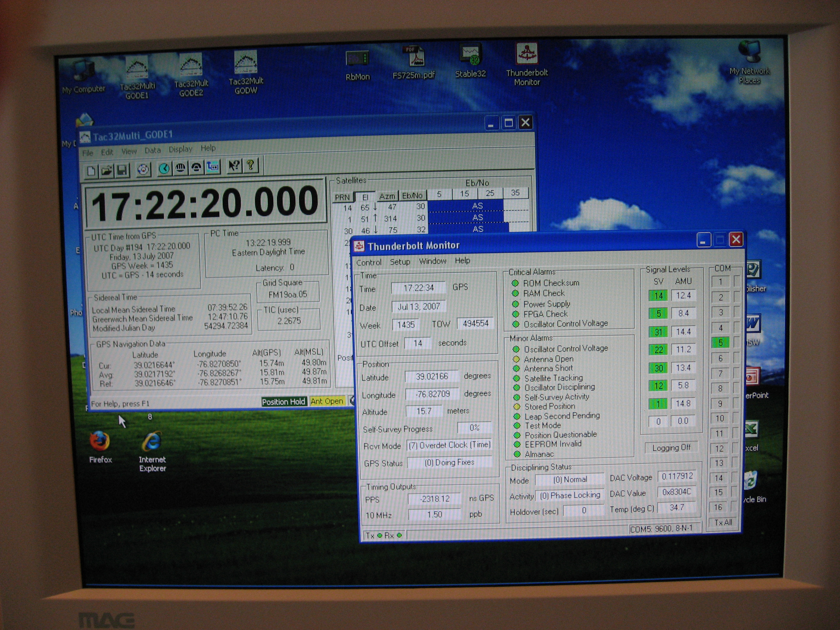Click the arrow-question context help icon

pos(234,166)
